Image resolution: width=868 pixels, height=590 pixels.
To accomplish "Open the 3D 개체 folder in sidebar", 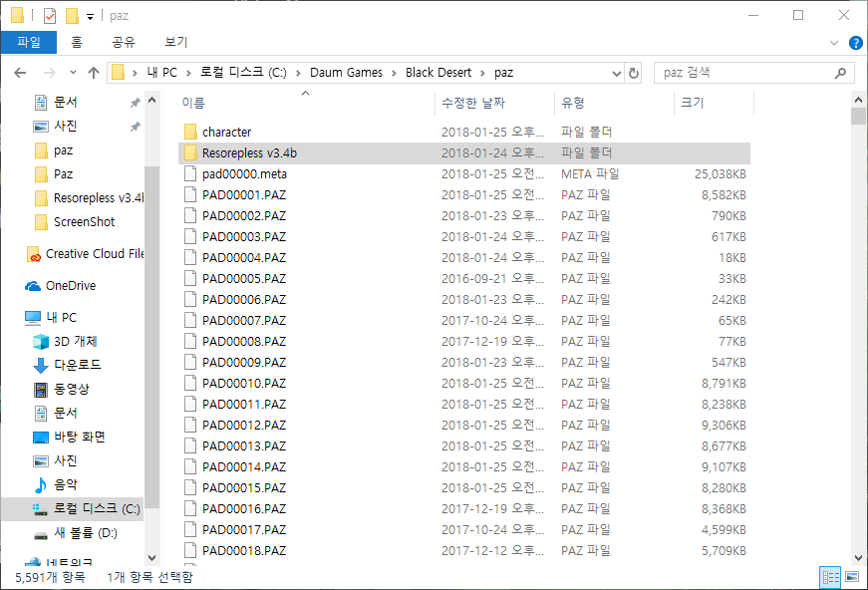I will click(77, 342).
